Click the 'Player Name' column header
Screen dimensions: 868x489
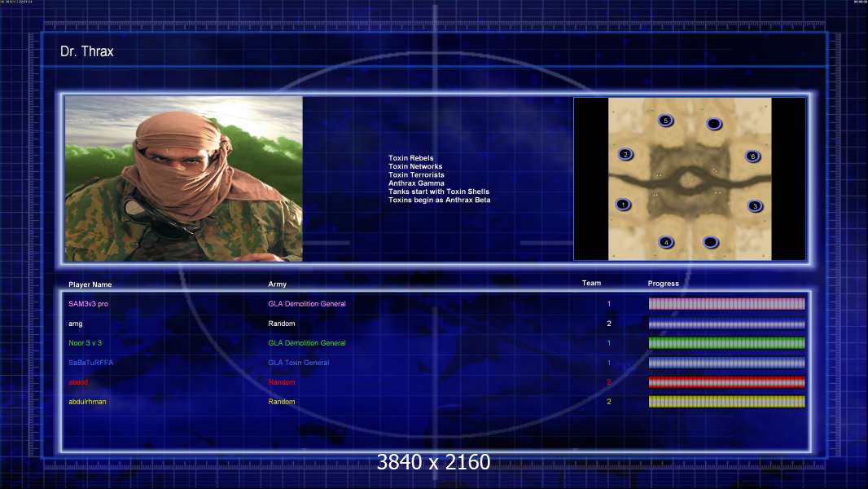click(90, 284)
